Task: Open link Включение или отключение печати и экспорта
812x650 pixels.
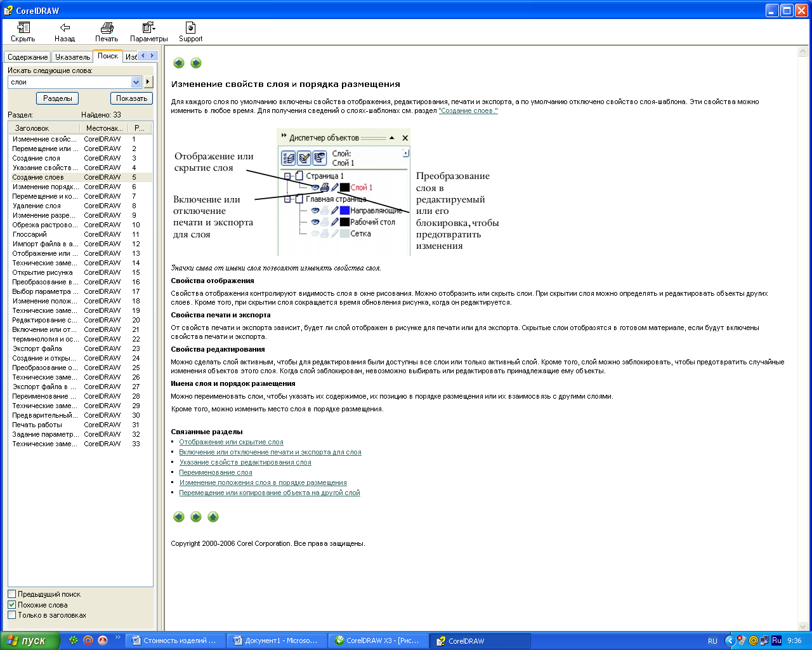Action: pyautogui.click(x=270, y=452)
